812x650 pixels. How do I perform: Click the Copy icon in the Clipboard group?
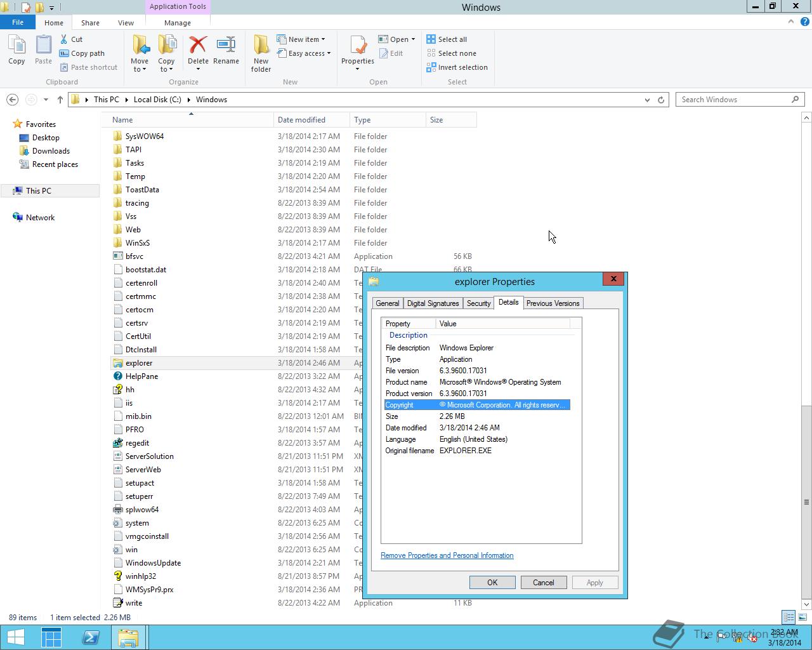tap(16, 50)
